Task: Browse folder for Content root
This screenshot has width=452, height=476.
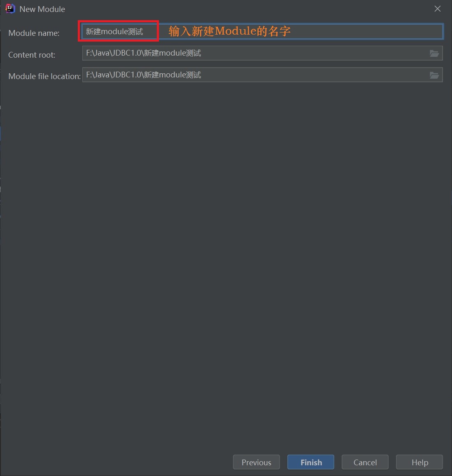Action: click(434, 54)
